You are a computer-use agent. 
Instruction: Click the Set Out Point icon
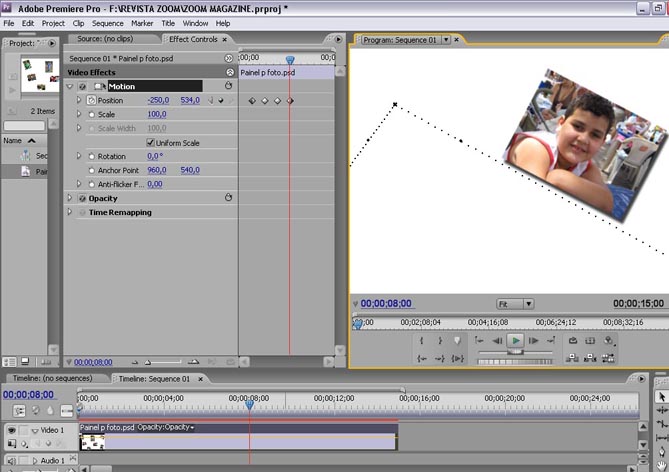click(x=439, y=341)
